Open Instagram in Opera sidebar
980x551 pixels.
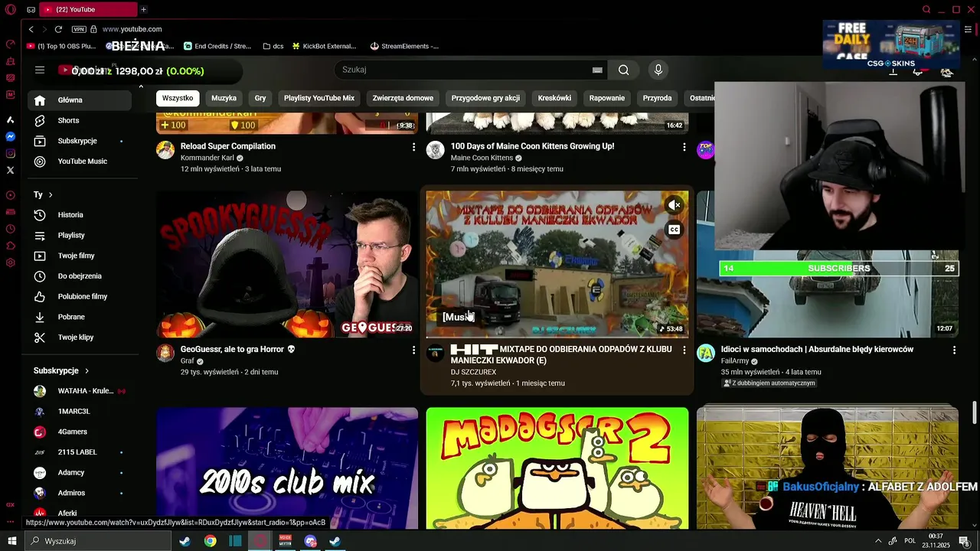10,153
